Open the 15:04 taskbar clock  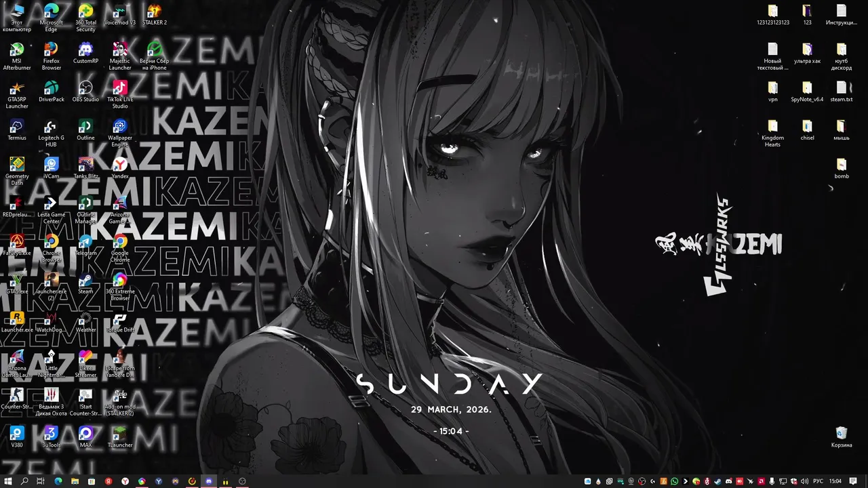tap(835, 481)
